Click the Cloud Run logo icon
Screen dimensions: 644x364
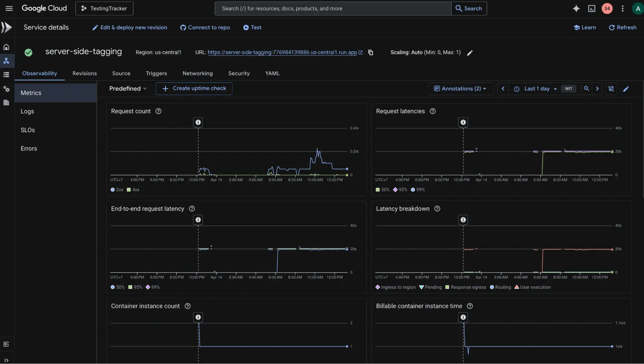click(x=6, y=27)
